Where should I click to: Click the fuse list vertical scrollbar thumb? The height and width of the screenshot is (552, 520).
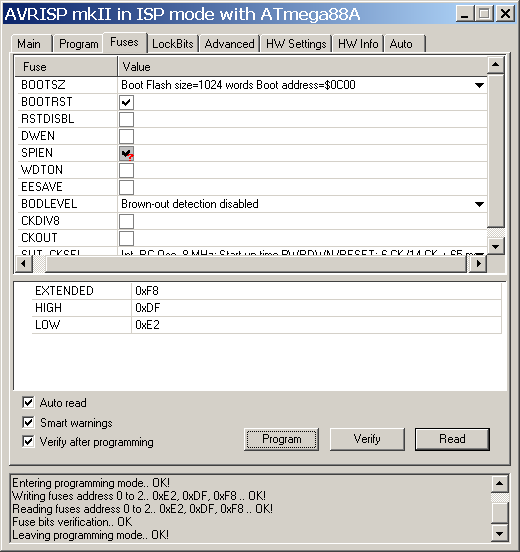(496, 151)
